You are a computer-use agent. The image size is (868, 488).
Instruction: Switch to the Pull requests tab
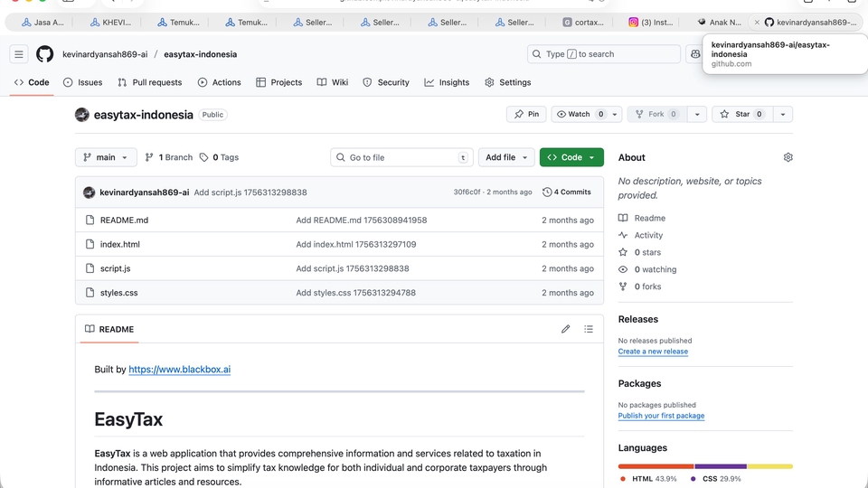tap(149, 82)
